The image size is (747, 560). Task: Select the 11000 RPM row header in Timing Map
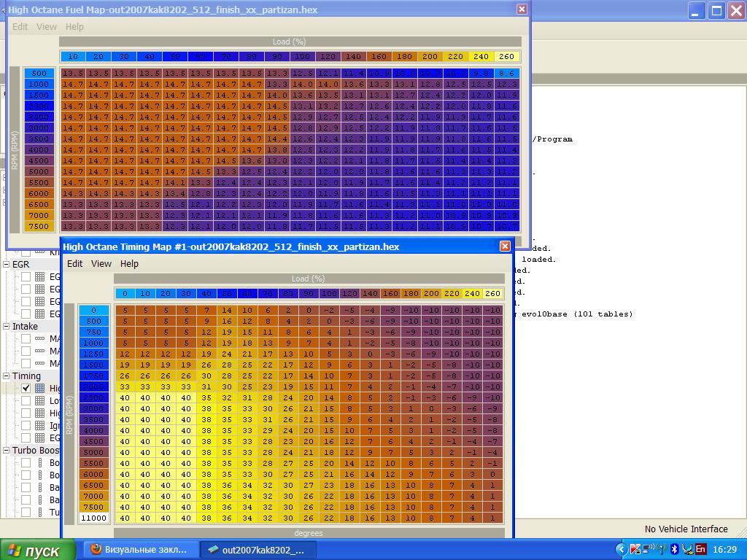[93, 518]
